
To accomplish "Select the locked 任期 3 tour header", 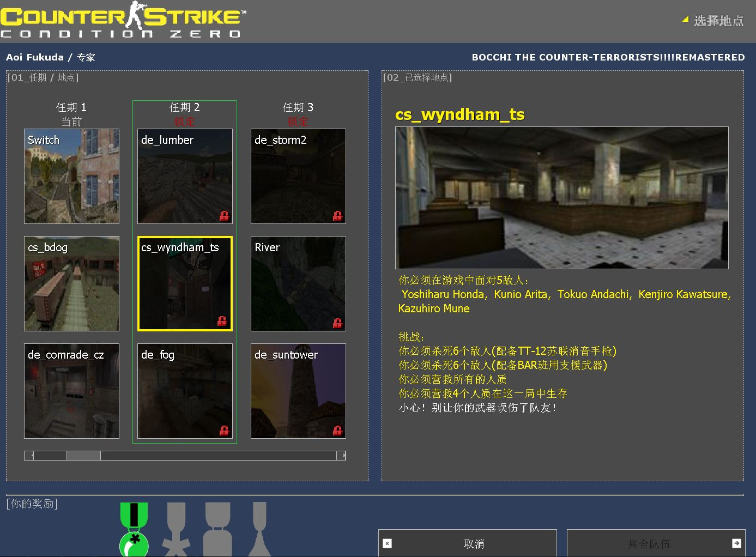I will pyautogui.click(x=298, y=107).
